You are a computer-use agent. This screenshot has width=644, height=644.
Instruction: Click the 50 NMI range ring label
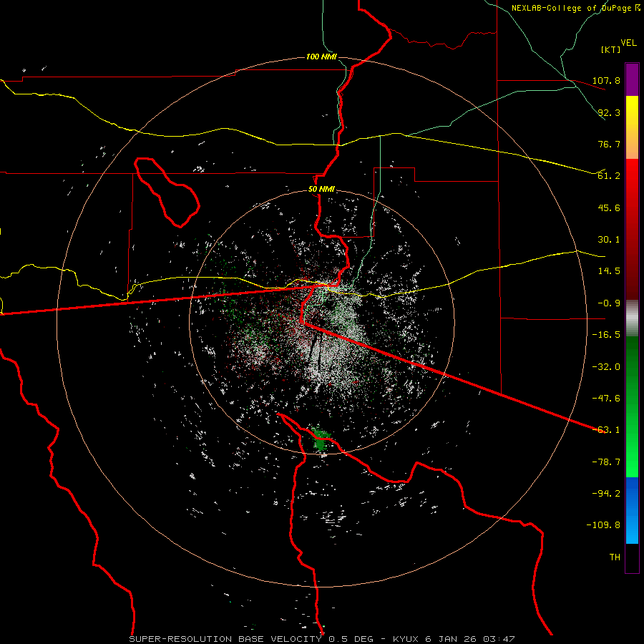click(321, 190)
